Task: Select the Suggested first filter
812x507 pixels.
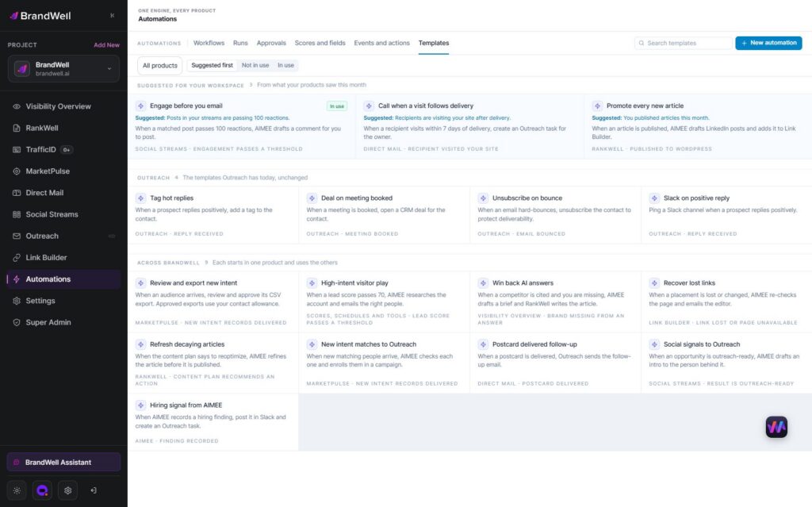Action: tap(212, 65)
